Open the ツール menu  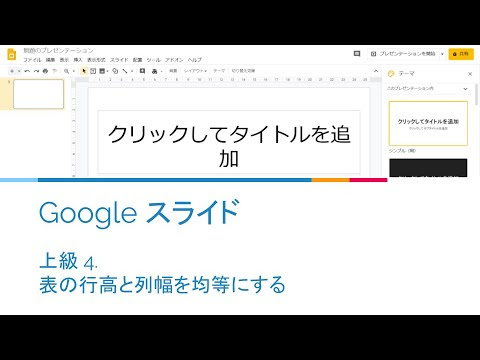[153, 60]
